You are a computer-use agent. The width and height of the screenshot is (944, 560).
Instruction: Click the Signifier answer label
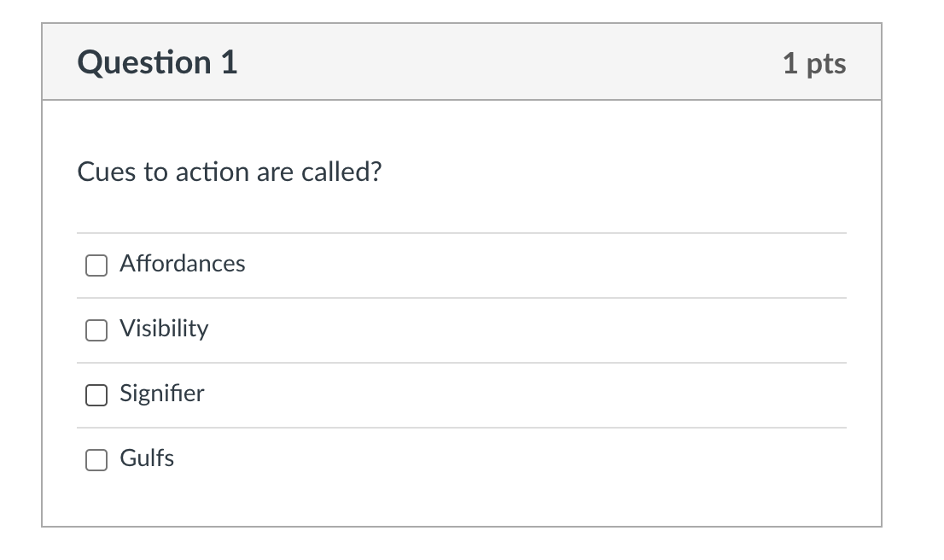161,394
